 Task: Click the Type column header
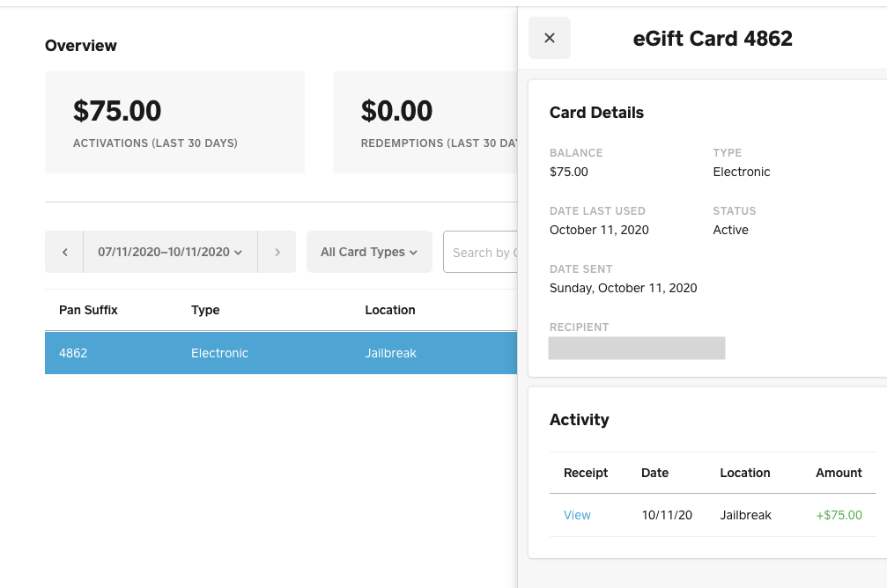[205, 310]
